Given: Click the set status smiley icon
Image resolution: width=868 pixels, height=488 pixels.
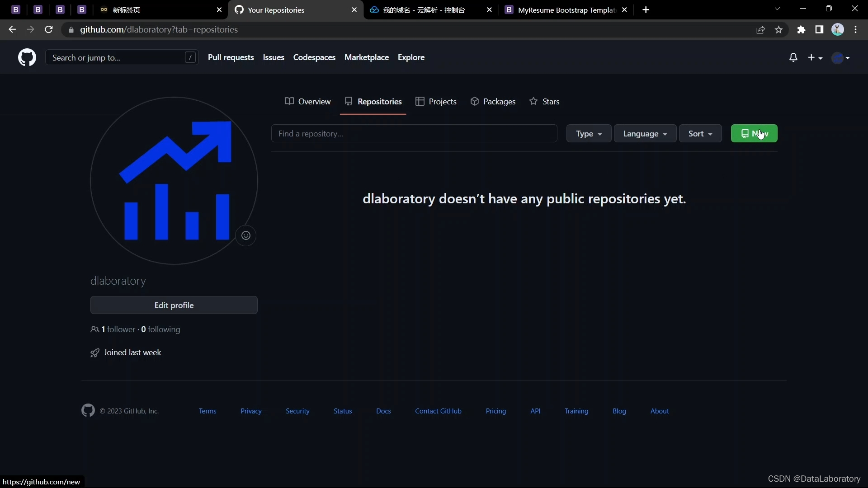Looking at the screenshot, I should (x=246, y=235).
